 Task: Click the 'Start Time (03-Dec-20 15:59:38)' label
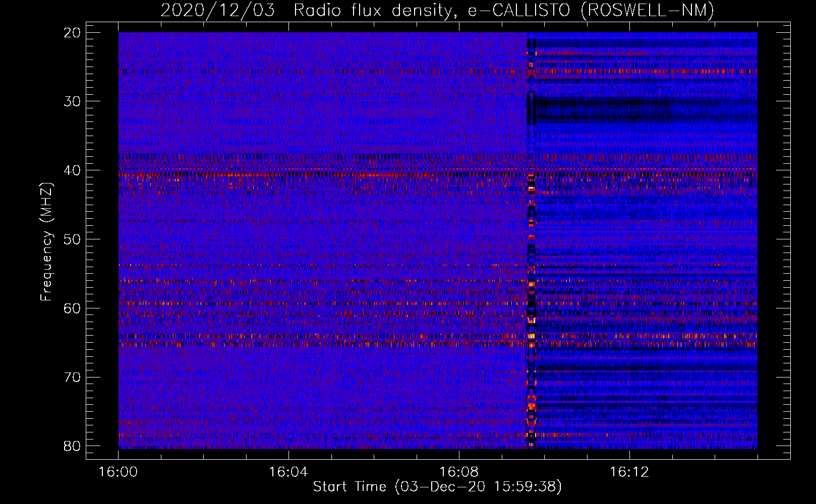437,487
